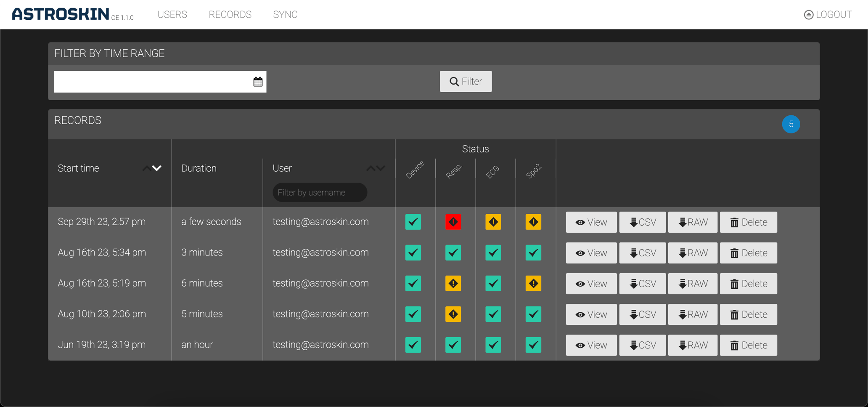Download RAW data for the Jun 19th record

click(692, 345)
